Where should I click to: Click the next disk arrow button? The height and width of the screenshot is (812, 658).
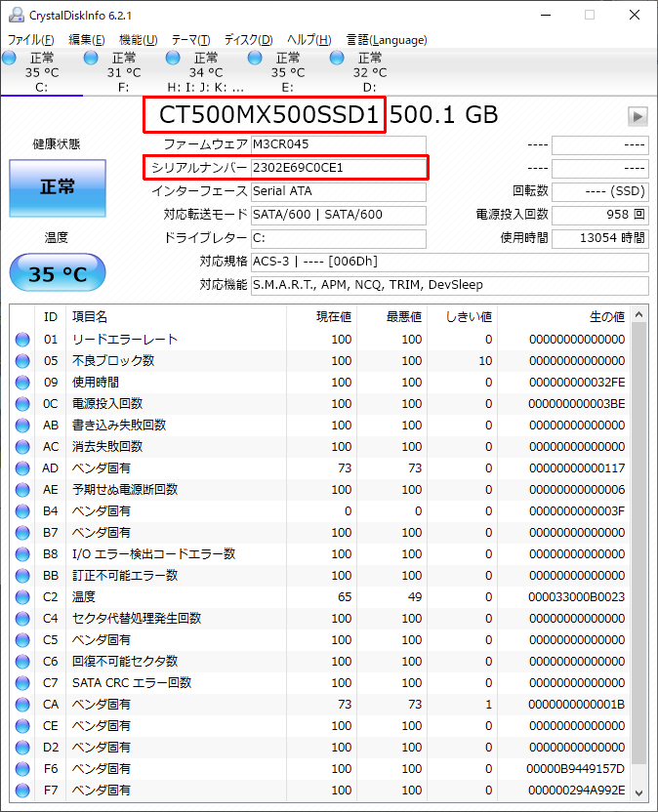click(637, 116)
